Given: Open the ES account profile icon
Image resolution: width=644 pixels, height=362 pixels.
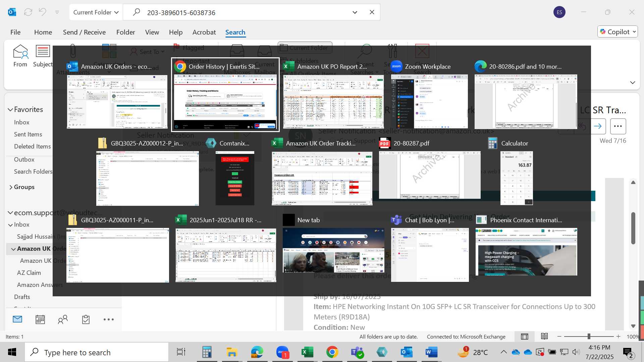Looking at the screenshot, I should click(559, 12).
